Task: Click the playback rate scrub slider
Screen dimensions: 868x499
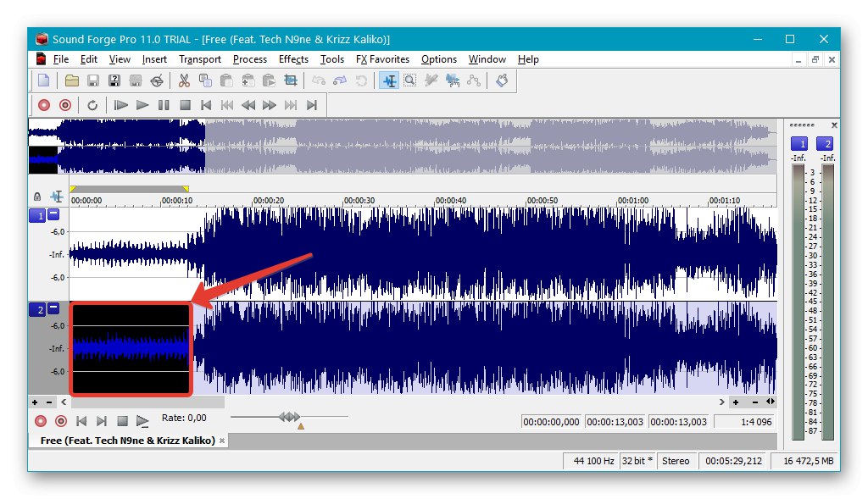Action: pyautogui.click(x=289, y=417)
